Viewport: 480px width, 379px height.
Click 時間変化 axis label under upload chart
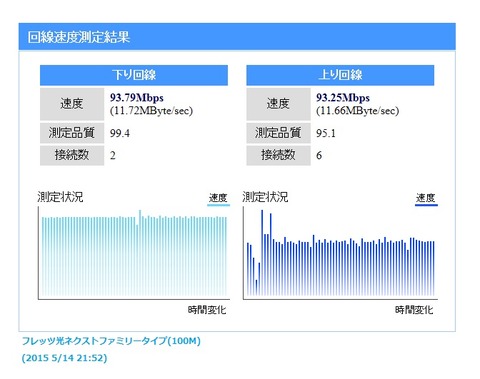coord(414,310)
